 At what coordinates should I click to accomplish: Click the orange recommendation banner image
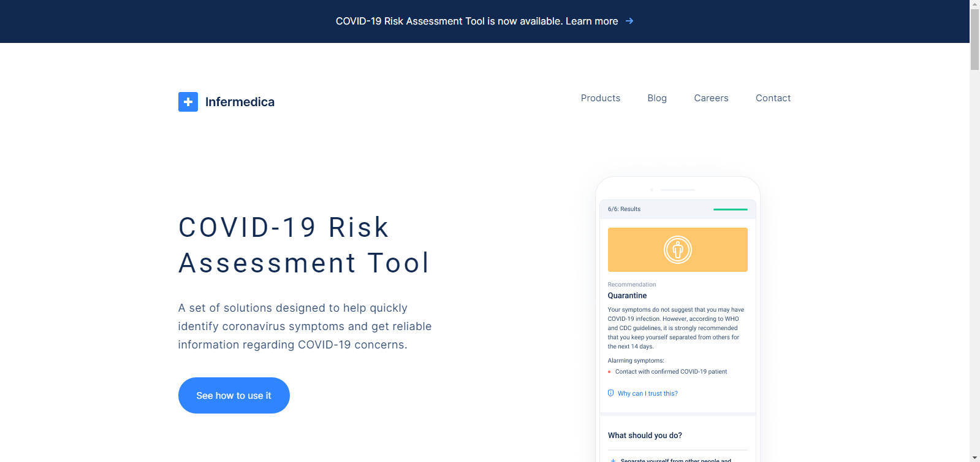(678, 250)
